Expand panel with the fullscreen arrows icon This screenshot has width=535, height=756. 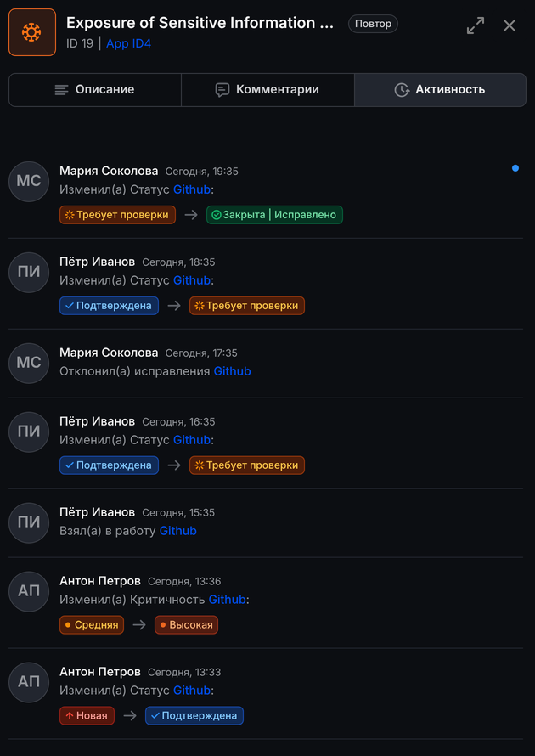coord(476,25)
